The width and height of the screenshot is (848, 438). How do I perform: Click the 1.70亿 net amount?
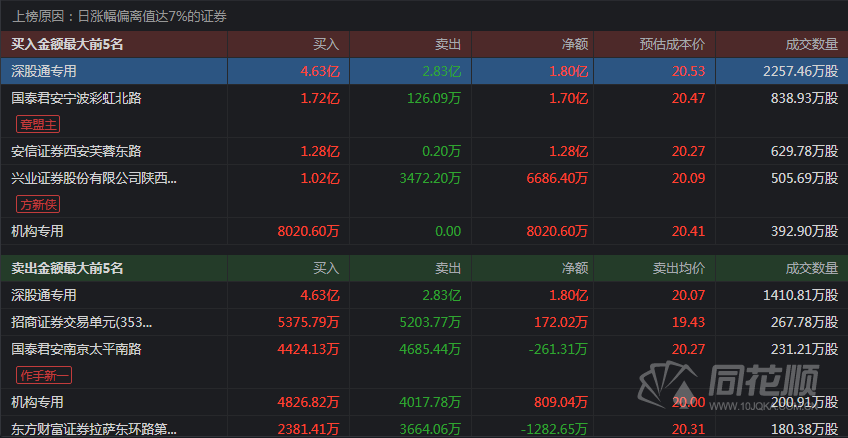click(568, 98)
